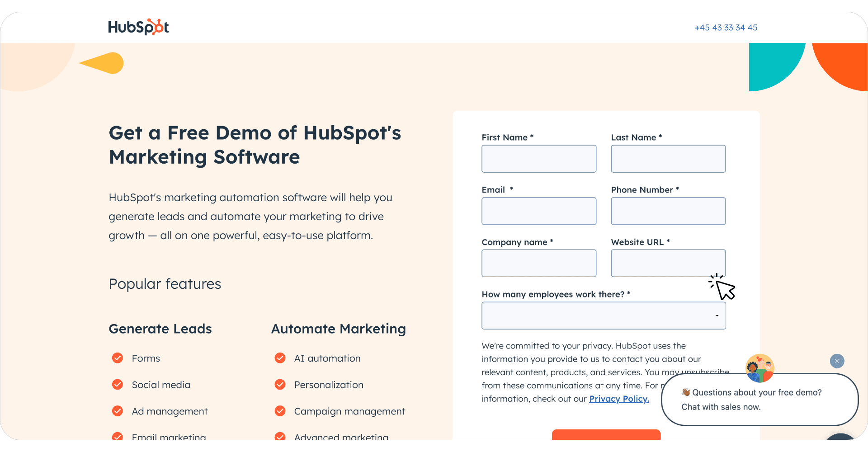Focus the Phone Number input field
This screenshot has width=868, height=452.
click(x=668, y=211)
